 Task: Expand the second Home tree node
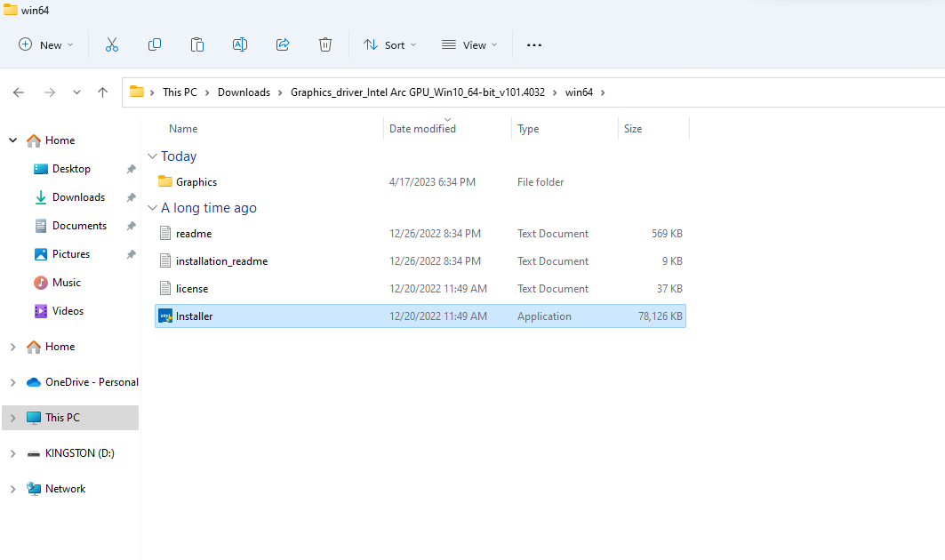(x=12, y=347)
